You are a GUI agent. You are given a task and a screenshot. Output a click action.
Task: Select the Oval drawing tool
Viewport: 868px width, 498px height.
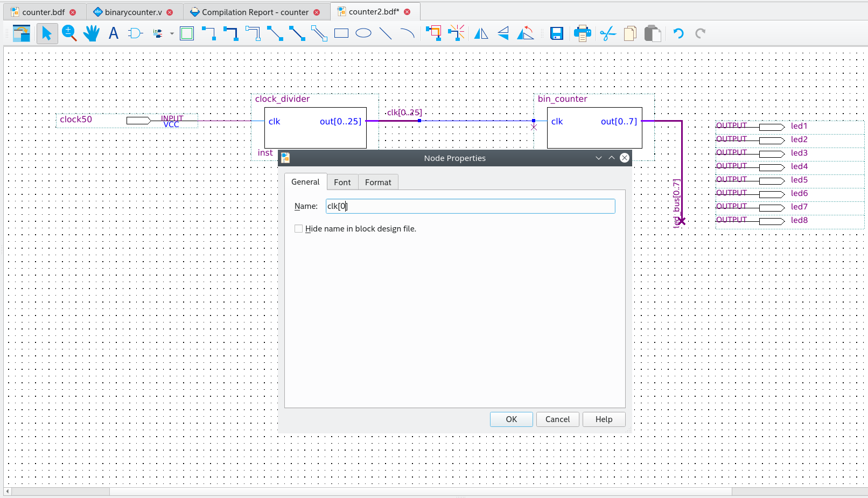(x=363, y=33)
